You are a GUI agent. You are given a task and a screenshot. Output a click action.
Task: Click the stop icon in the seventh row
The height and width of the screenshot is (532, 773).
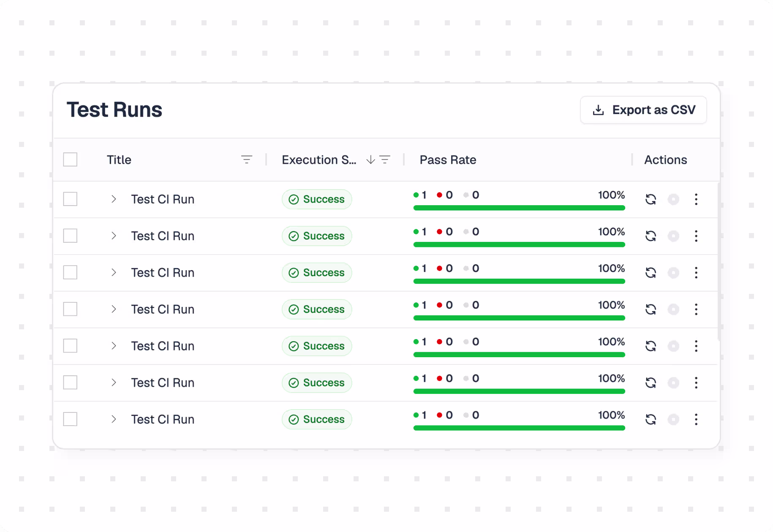click(673, 419)
